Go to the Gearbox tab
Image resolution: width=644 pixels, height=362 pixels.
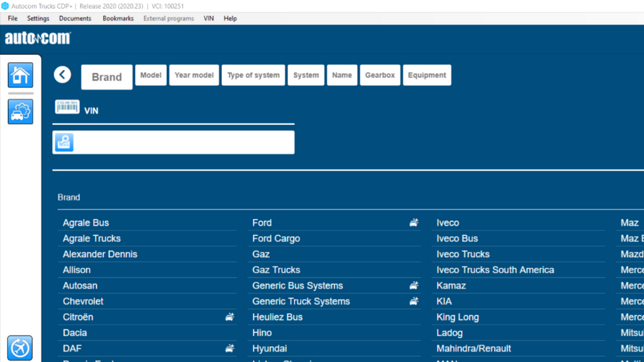tap(380, 75)
